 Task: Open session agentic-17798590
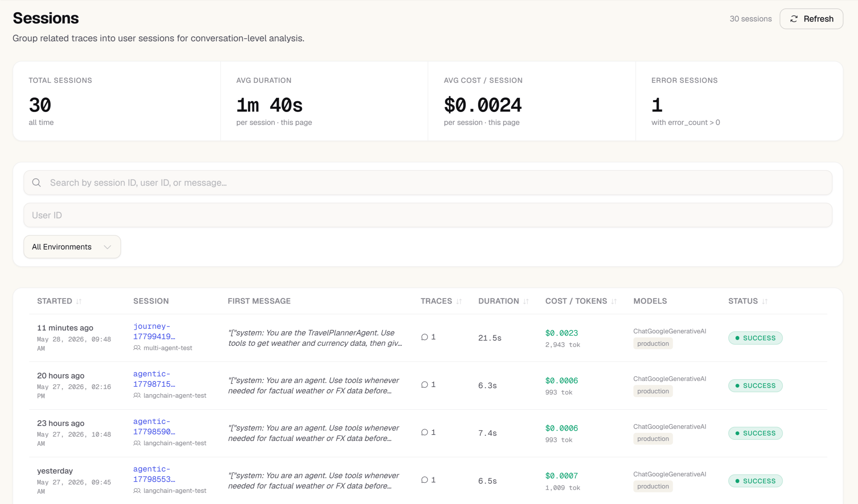click(154, 426)
